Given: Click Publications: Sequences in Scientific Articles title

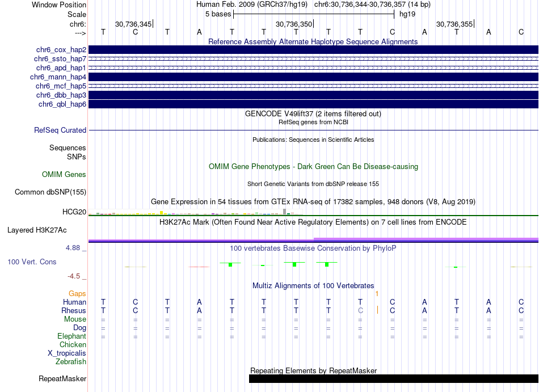Looking at the screenshot, I should (313, 140).
